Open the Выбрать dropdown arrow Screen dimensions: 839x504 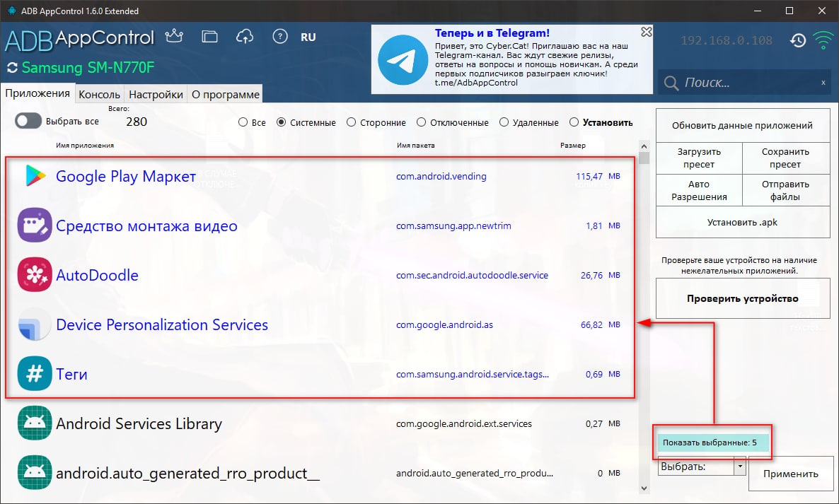[739, 467]
